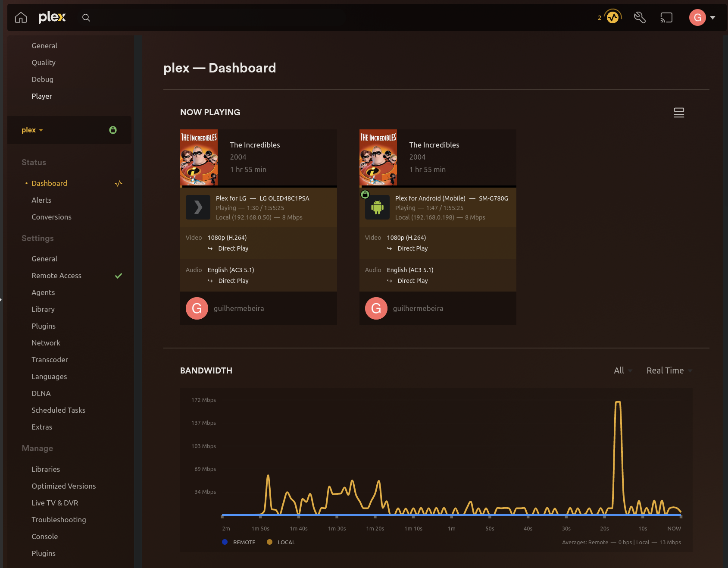Open General under top settings list

tap(44, 46)
